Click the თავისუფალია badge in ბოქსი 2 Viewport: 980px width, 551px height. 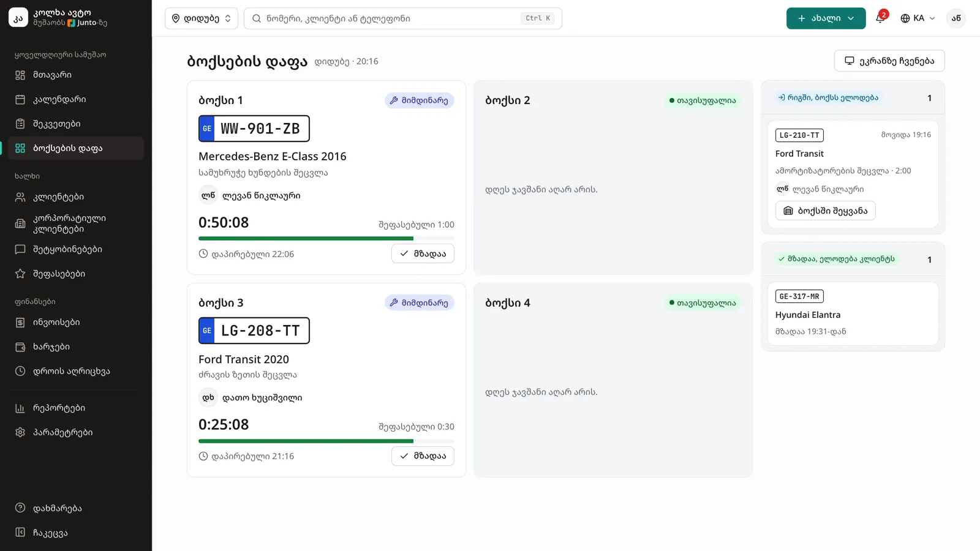[703, 100]
